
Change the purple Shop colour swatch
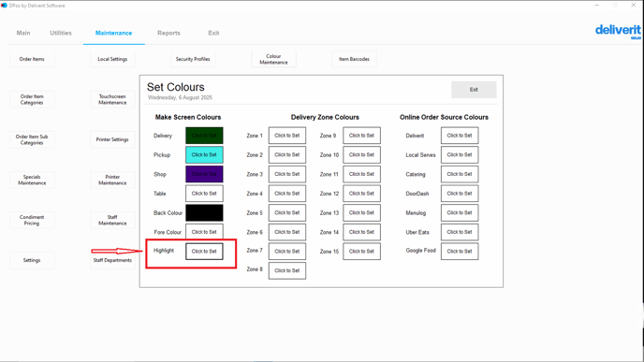204,174
